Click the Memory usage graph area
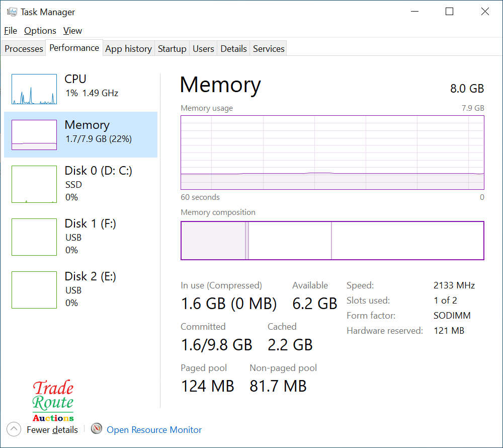This screenshot has height=448, width=503. [x=332, y=153]
